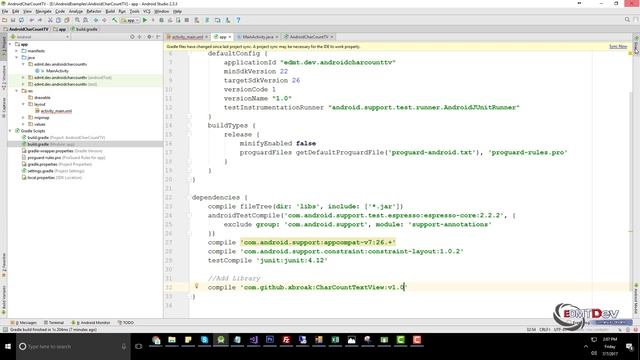The height and width of the screenshot is (360, 640).
Task: Click the Redo arrow icon
Action: point(40,20)
